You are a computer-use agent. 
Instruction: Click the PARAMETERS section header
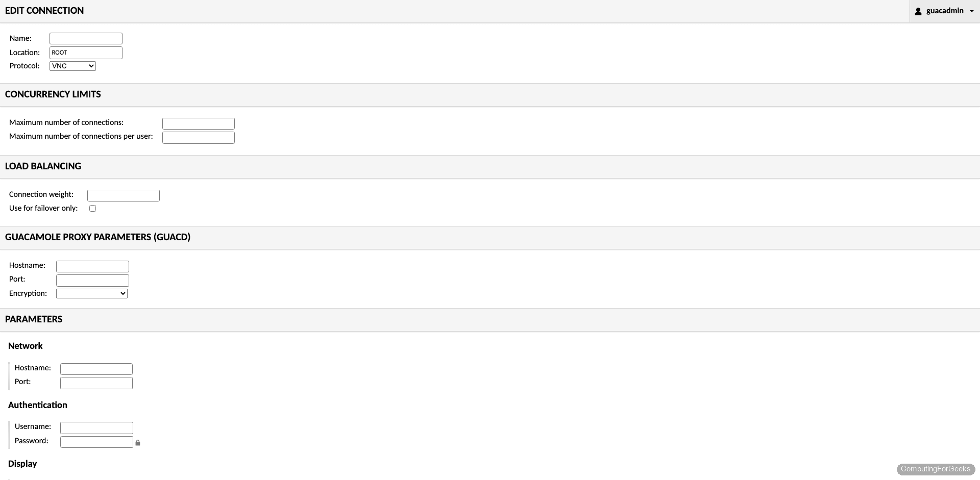(33, 320)
